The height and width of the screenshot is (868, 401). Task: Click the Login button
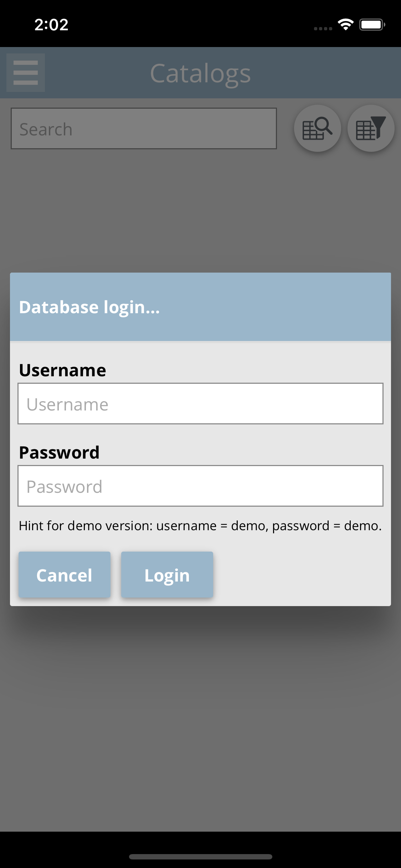(x=167, y=574)
